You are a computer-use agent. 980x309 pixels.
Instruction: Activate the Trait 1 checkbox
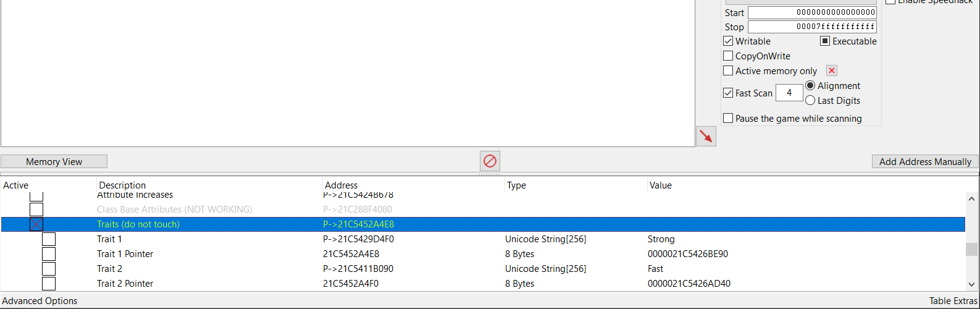49,239
